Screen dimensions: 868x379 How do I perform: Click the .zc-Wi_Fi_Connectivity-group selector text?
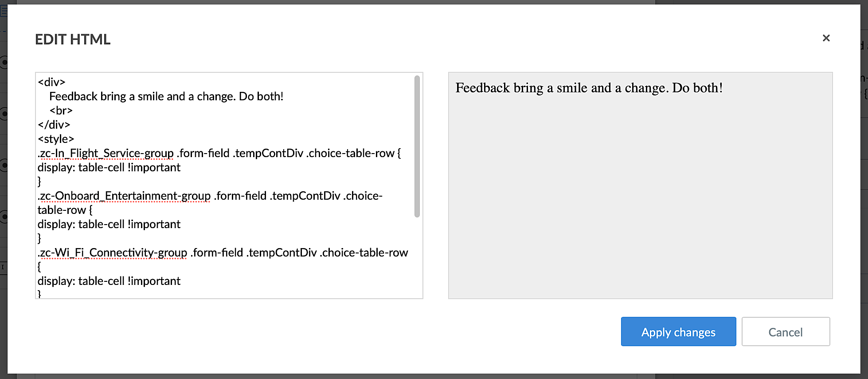point(113,253)
